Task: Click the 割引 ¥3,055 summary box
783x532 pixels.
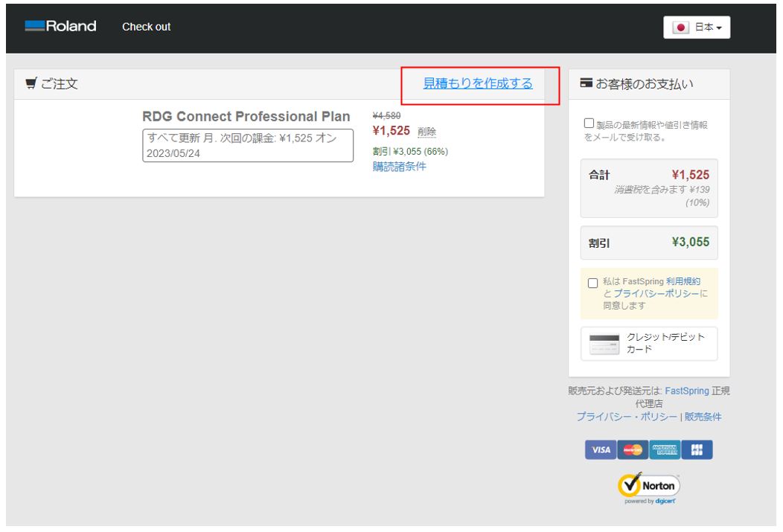Action: tap(649, 243)
